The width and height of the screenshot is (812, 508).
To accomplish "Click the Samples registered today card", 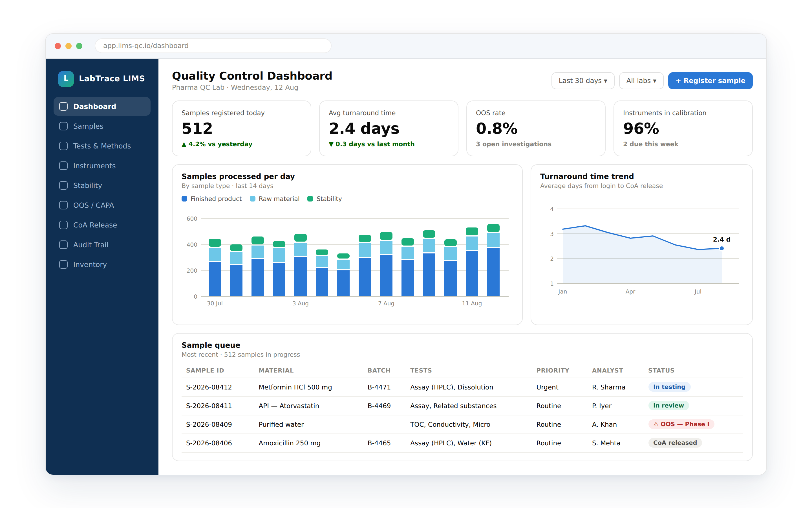I will pyautogui.click(x=242, y=128).
